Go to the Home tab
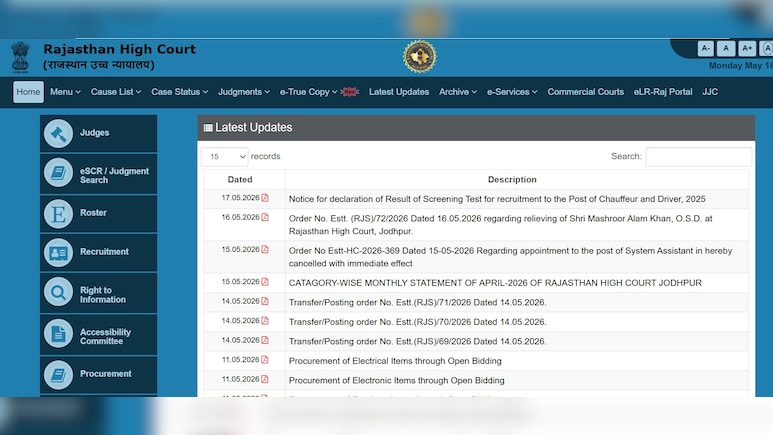This screenshot has width=773, height=435. 28,92
